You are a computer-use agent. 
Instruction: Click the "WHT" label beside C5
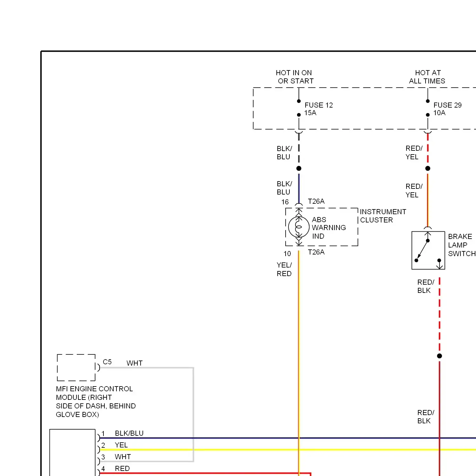pos(135,363)
